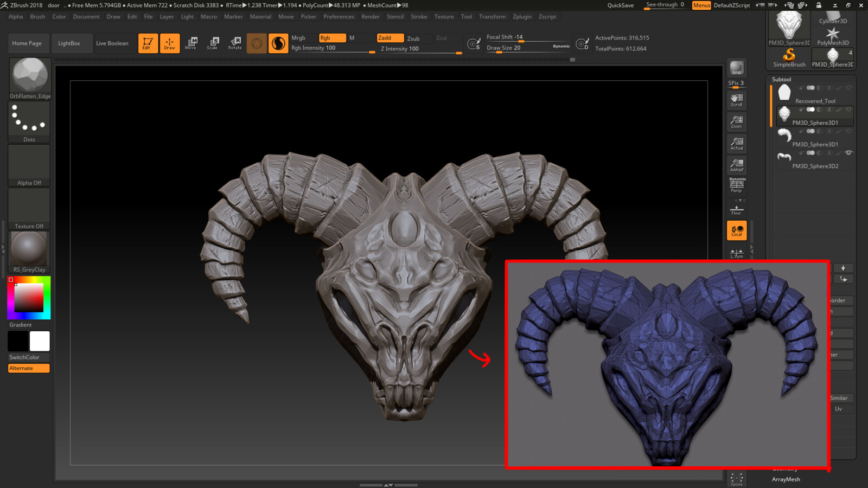This screenshot has height=488, width=868.
Task: Click the LightBox button
Action: (x=69, y=43)
